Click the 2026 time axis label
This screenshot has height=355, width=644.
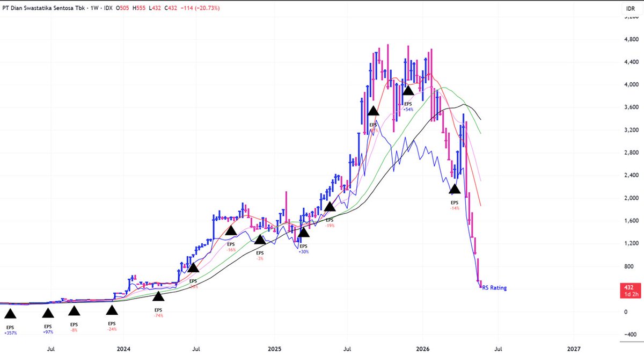422,350
